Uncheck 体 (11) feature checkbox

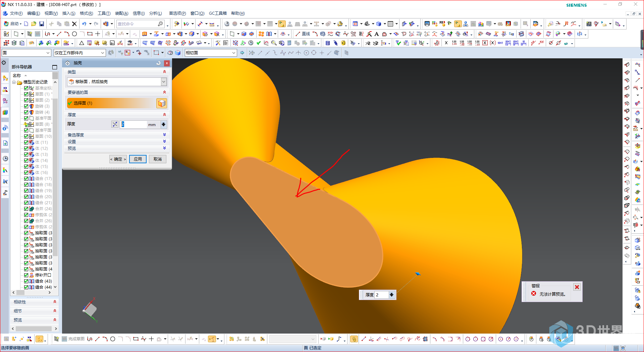coord(26,142)
